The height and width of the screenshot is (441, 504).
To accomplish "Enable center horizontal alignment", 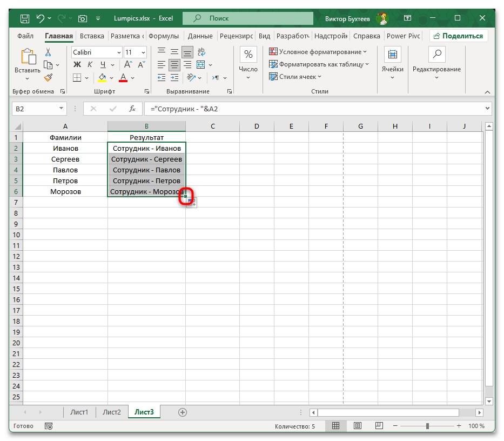I will pyautogui.click(x=174, y=65).
